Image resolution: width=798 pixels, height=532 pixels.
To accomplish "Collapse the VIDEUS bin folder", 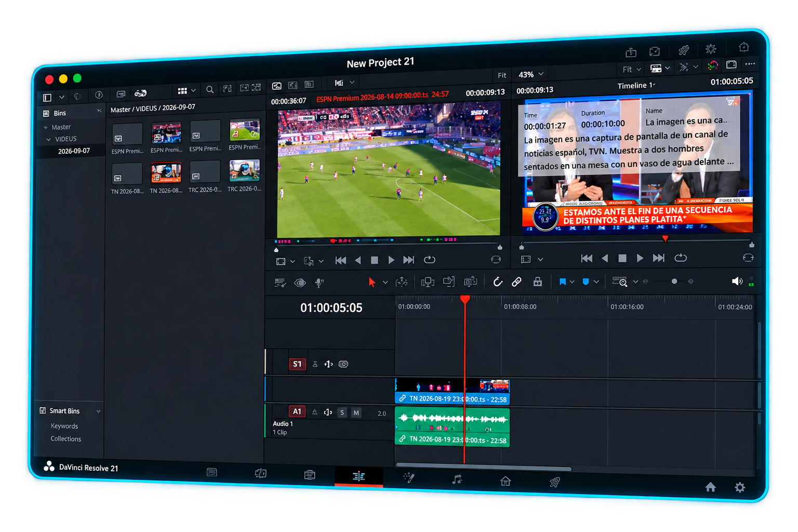I will coord(49,139).
